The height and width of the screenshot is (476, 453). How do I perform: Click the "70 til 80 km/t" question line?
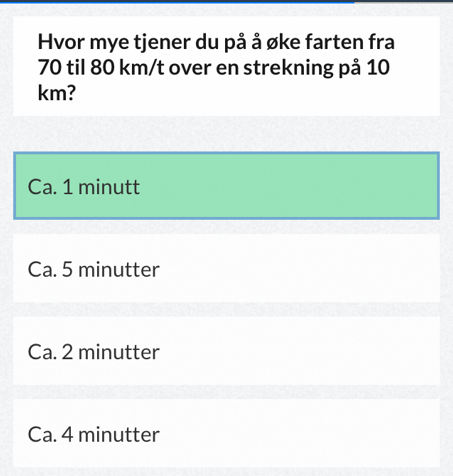214,68
